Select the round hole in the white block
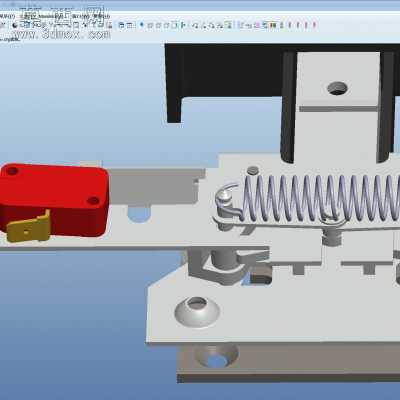The image size is (400, 400). tap(337, 89)
